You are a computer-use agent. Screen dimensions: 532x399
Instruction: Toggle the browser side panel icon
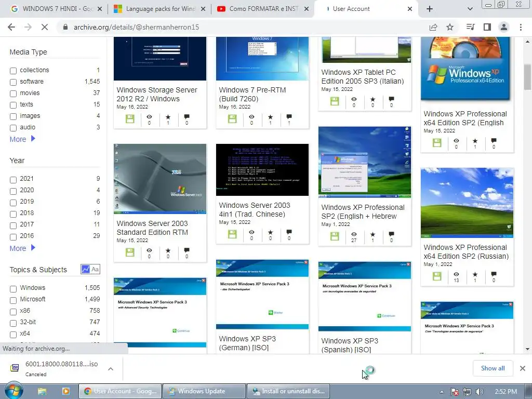(x=487, y=27)
